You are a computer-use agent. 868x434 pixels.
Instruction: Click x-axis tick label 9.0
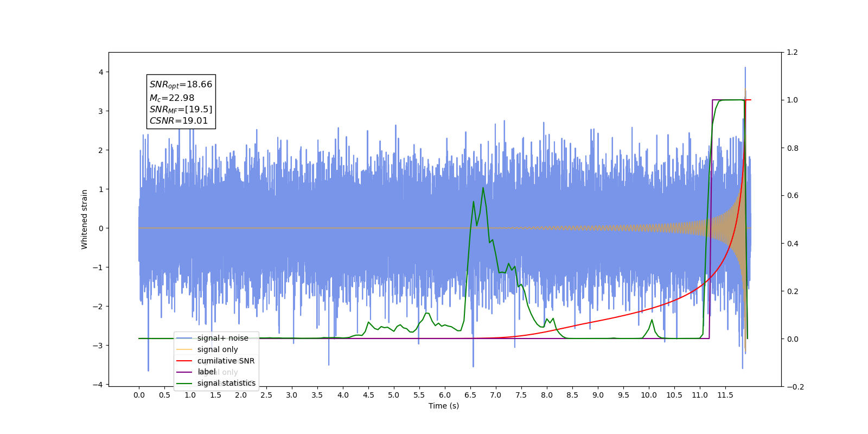tap(598, 395)
